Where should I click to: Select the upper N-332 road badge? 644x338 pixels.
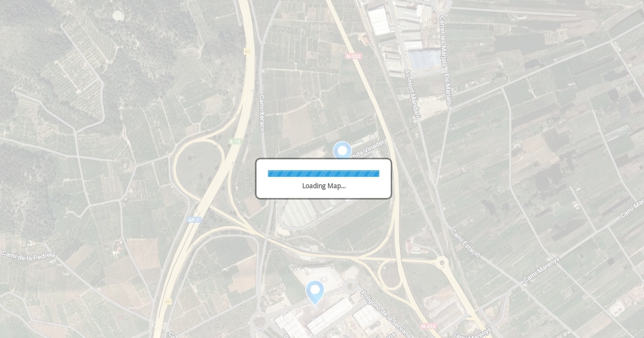pos(354,56)
